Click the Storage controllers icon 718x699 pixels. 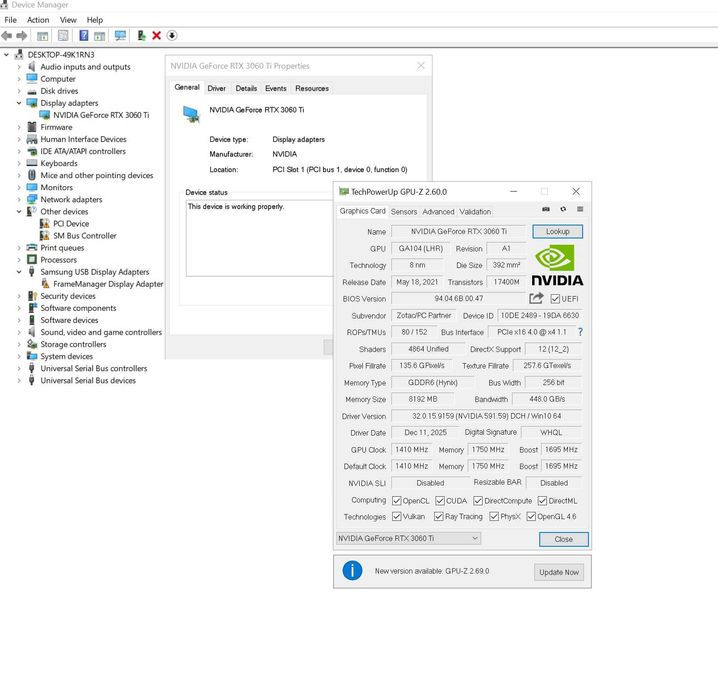click(x=32, y=344)
